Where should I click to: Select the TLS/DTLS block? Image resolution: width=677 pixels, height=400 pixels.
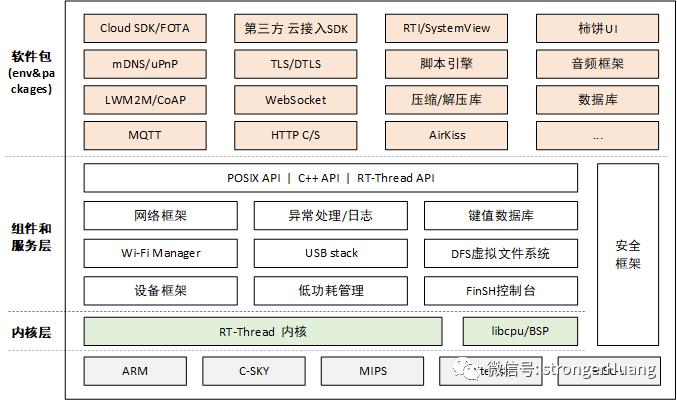(296, 64)
